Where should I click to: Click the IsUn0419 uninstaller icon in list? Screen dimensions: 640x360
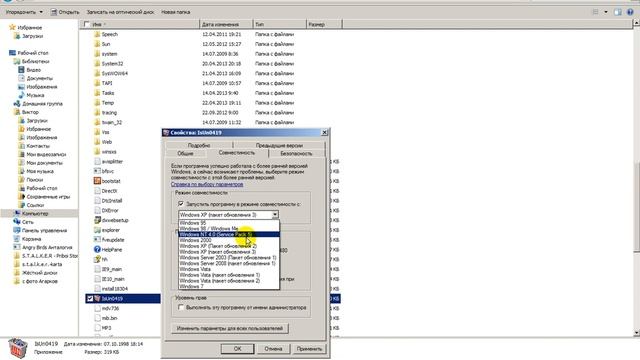point(97,298)
